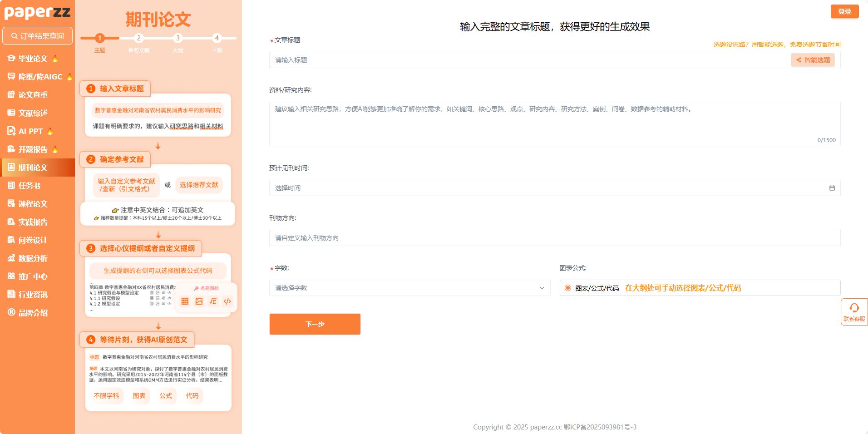868x434 pixels.
Task: Click the paperzz logo
Action: point(37,12)
